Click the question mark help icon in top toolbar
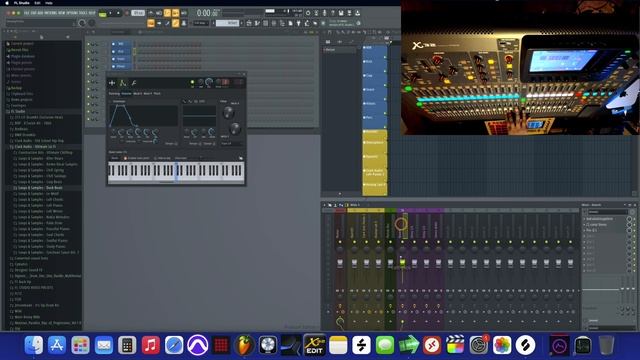 [333, 13]
